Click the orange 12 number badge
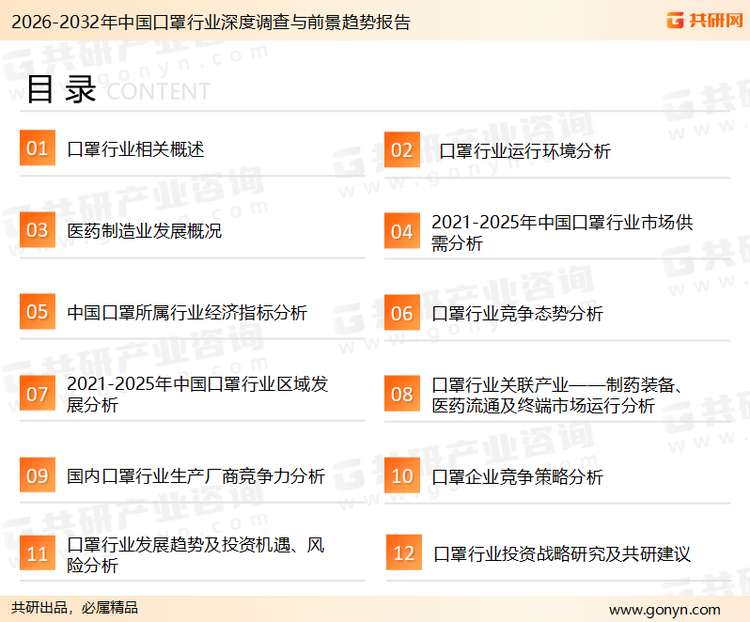Image resolution: width=750 pixels, height=622 pixels. click(x=404, y=553)
